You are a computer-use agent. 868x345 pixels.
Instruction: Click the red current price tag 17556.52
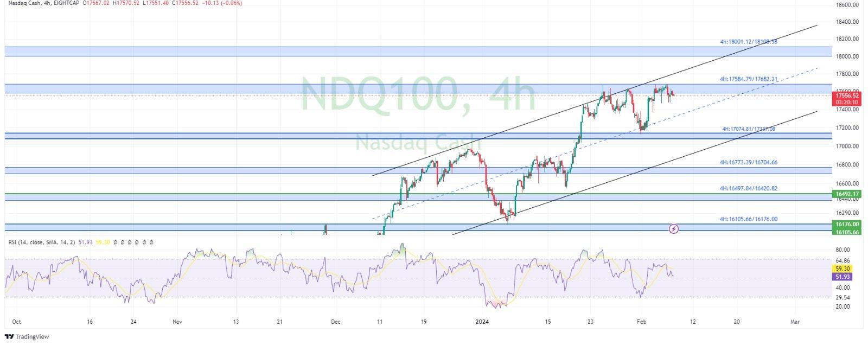click(847, 95)
